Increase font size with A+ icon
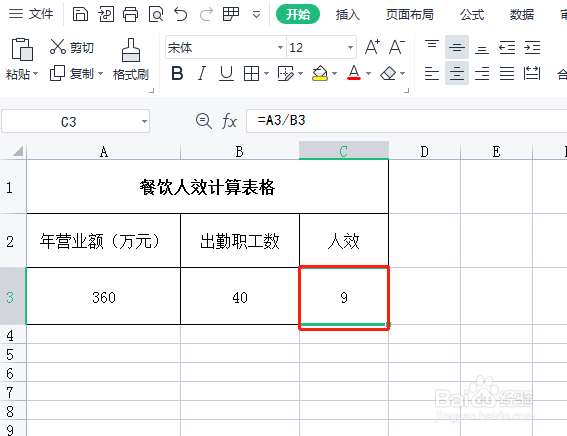The height and width of the screenshot is (436, 567). 372,47
